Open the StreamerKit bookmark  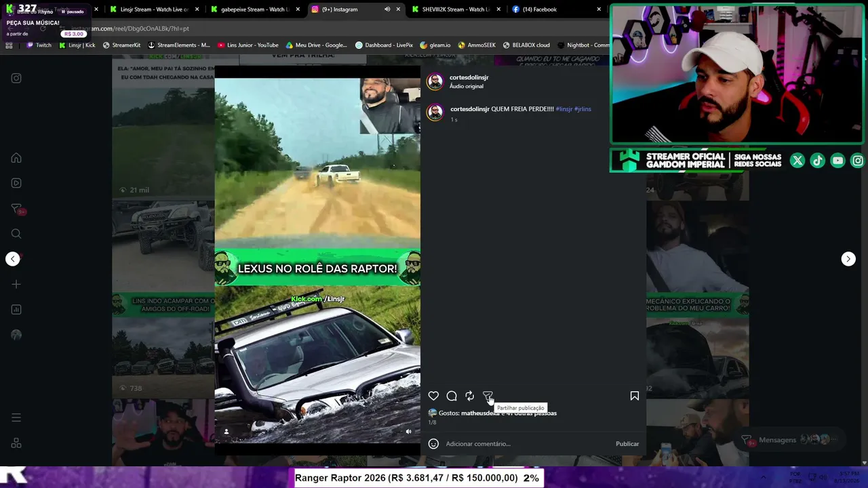point(121,45)
